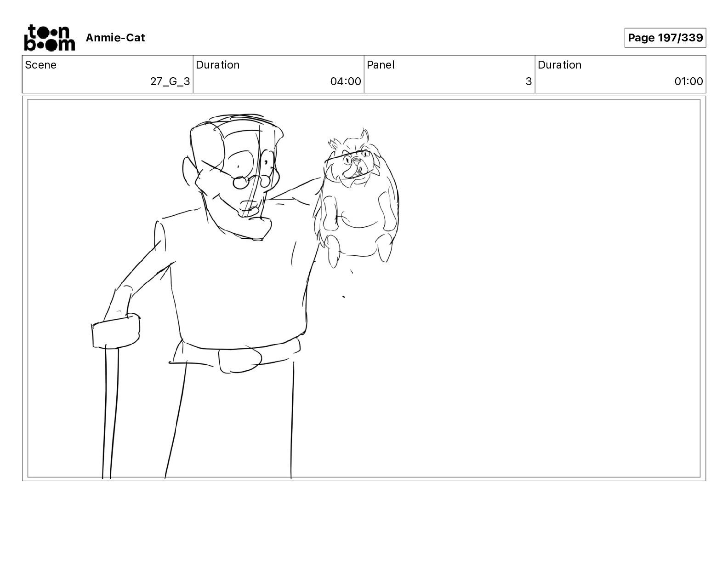The height and width of the screenshot is (563, 728).
Task: Click the panel number 3
Action: click(x=529, y=81)
